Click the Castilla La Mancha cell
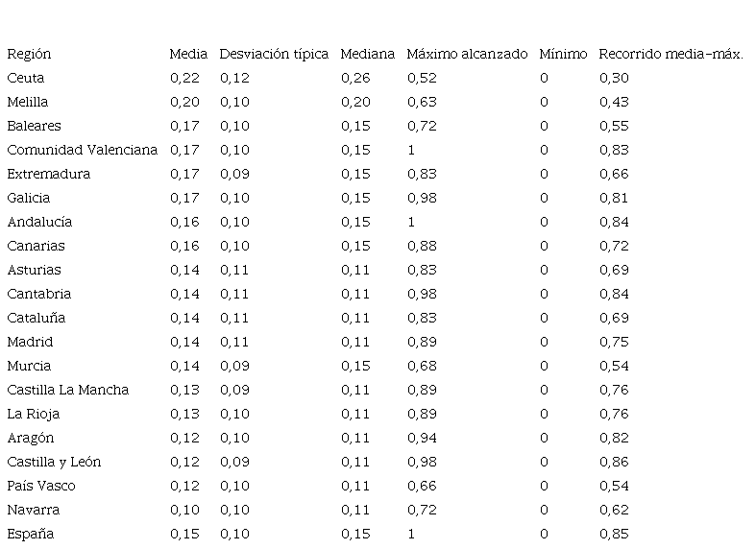756x549 pixels. (x=67, y=391)
